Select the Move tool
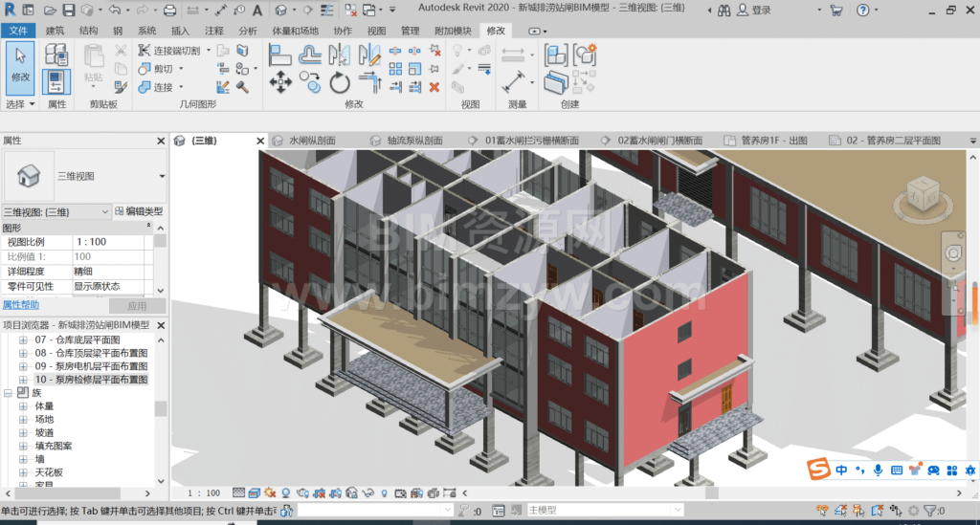 [280, 82]
